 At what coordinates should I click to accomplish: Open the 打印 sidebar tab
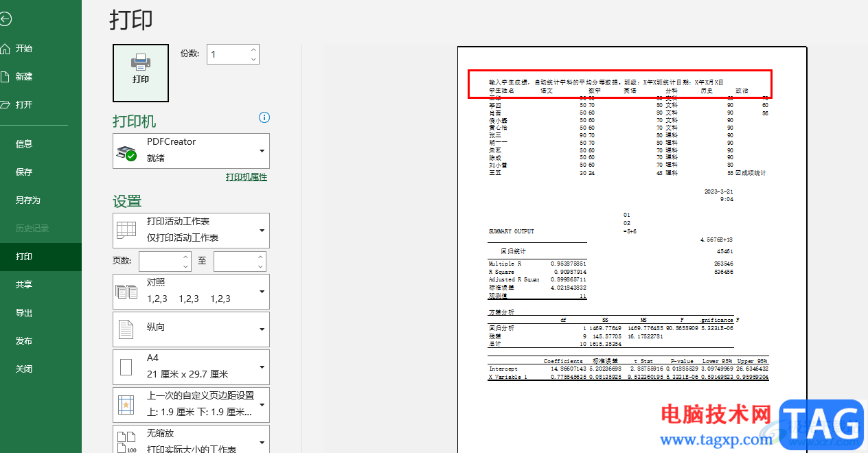(41, 256)
